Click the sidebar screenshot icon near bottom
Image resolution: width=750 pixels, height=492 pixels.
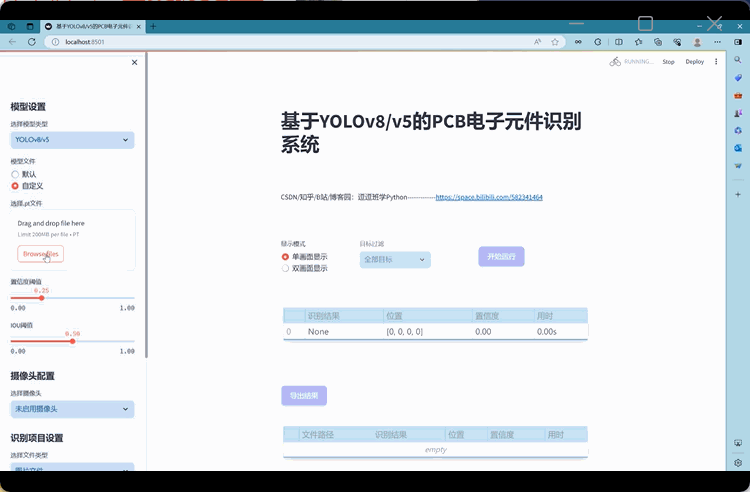tap(738, 443)
